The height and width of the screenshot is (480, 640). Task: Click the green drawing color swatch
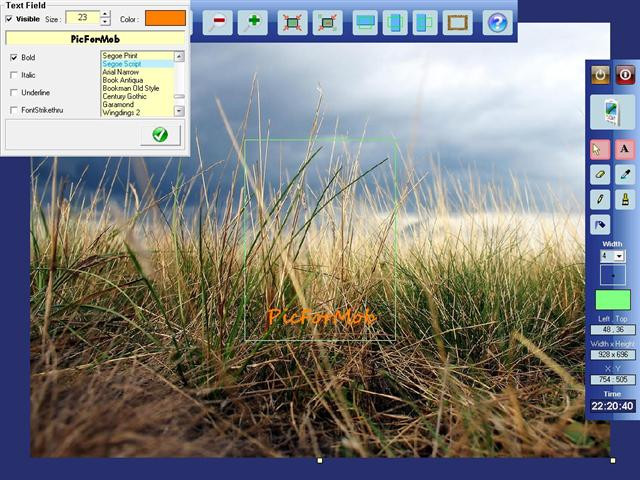(x=613, y=300)
